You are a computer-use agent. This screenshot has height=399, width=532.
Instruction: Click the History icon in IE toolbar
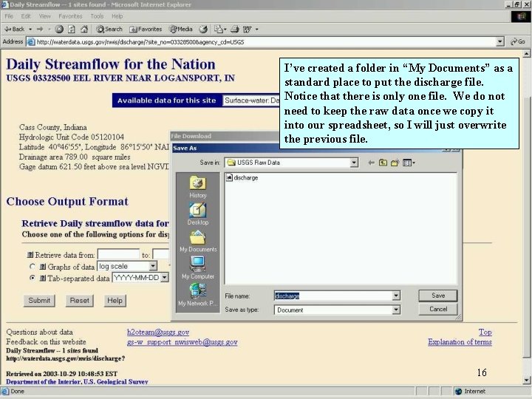tap(203, 29)
